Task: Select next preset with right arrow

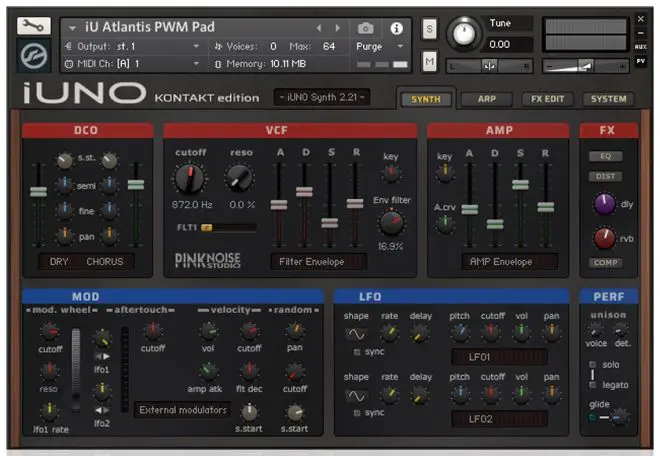Action: (337, 28)
